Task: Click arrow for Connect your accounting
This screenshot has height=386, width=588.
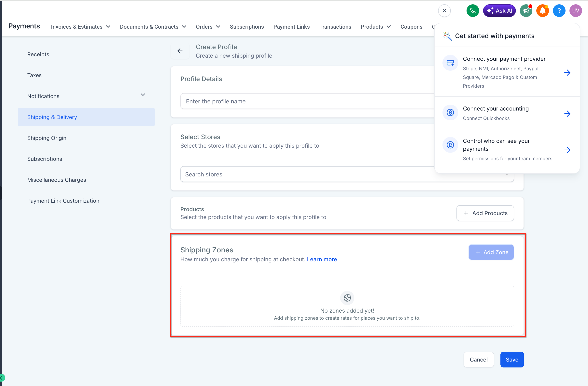Action: [567, 113]
